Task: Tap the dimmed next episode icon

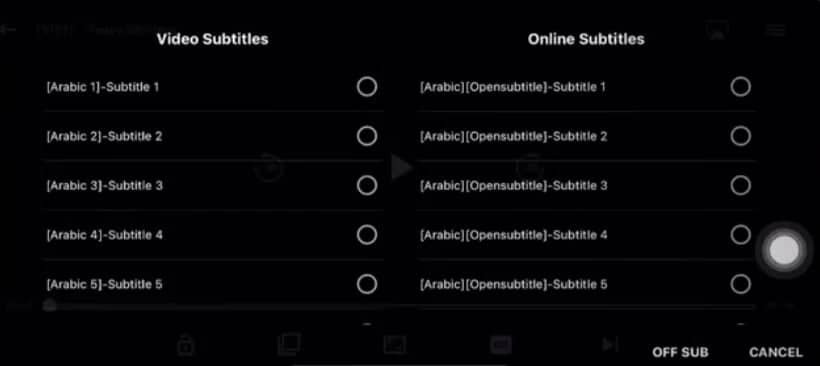Action: point(608,345)
